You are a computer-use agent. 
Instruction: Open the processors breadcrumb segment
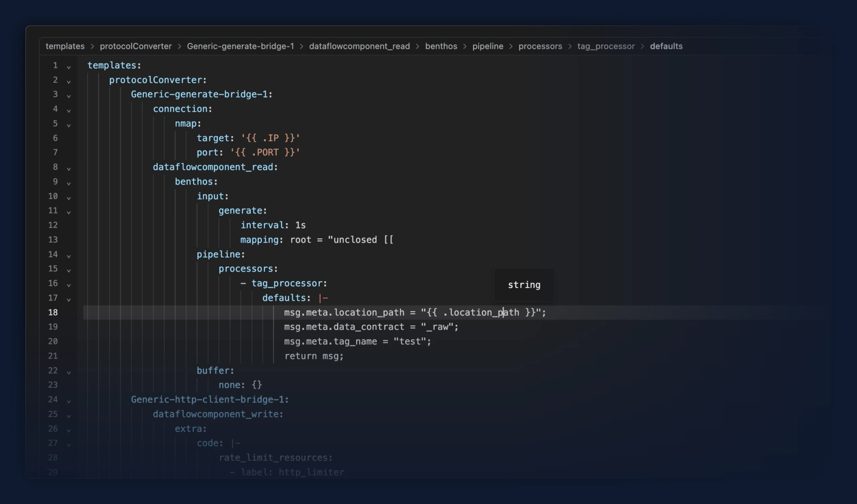coord(540,46)
